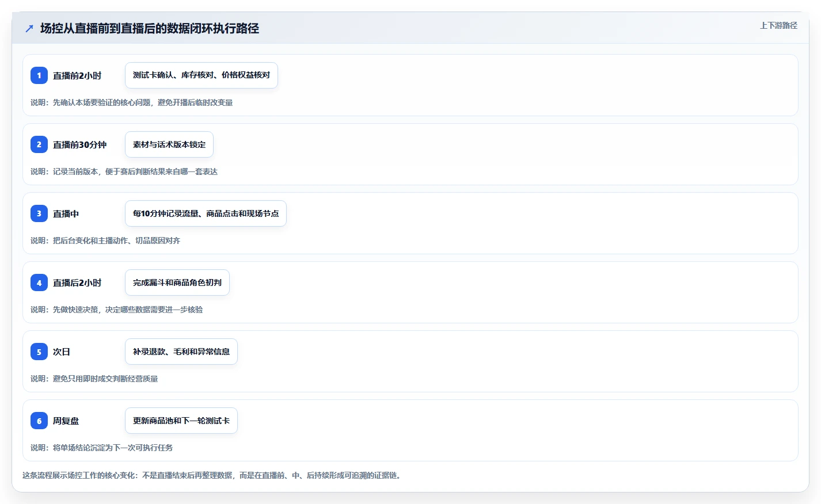The width and height of the screenshot is (821, 504).
Task: Click the note 将单场结论沉淀为下一次可执行任务
Action: pyautogui.click(x=102, y=448)
